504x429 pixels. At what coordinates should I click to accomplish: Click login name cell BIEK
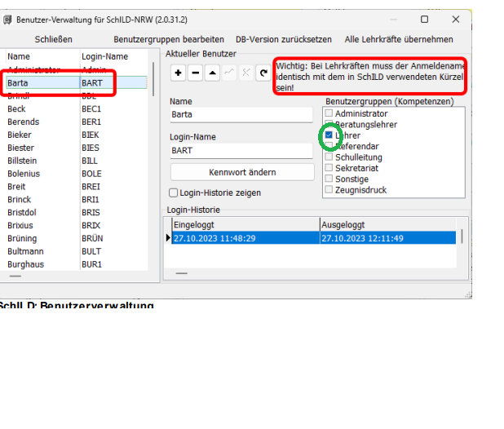(91, 135)
